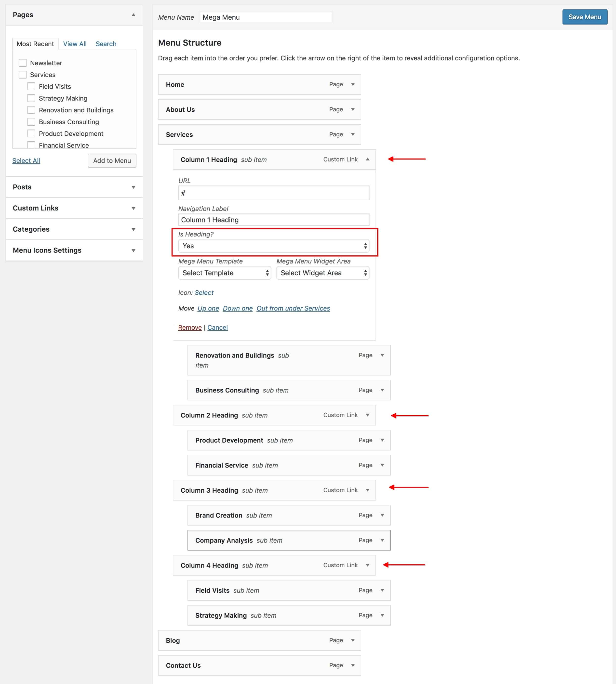Enable Financial Service checkbox in Pages

(31, 145)
